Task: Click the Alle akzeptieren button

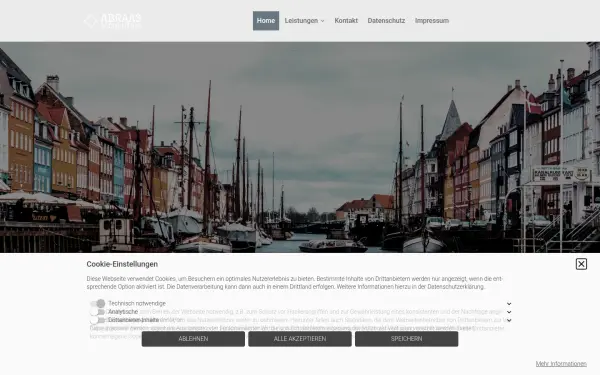Action: pos(300,339)
